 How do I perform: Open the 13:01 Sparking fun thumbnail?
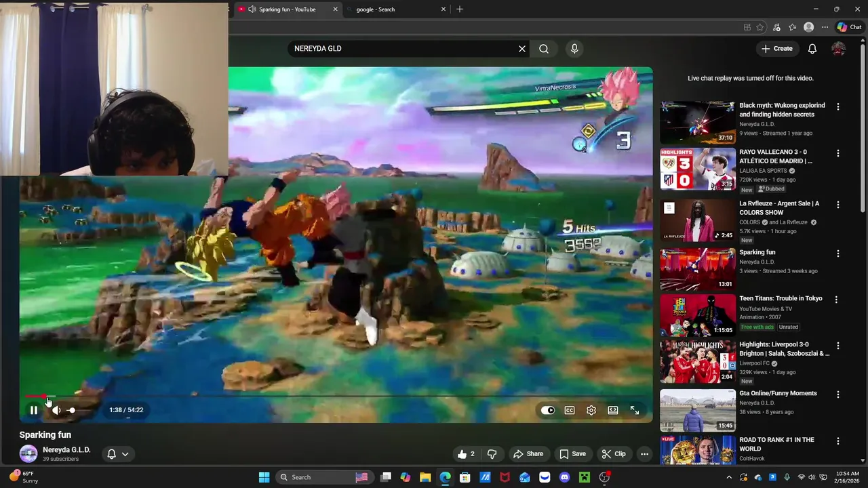pos(698,269)
